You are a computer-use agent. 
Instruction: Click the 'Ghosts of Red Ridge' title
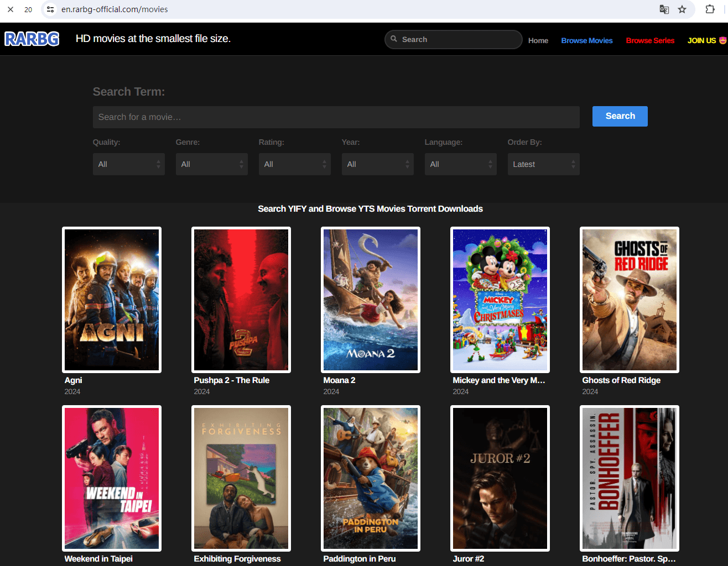[621, 380]
